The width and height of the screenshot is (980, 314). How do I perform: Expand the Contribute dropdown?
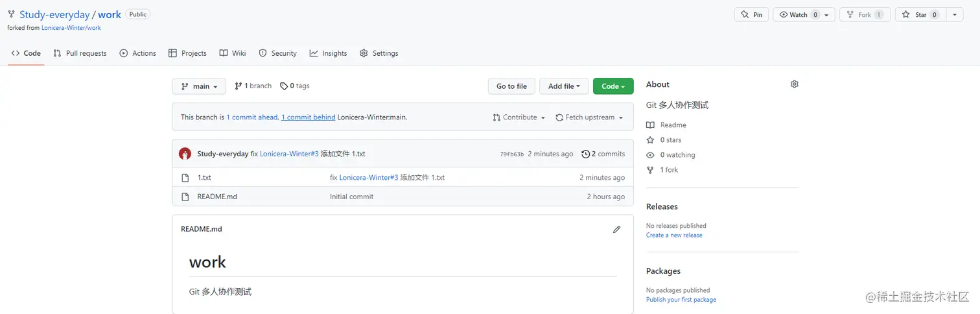(520, 117)
